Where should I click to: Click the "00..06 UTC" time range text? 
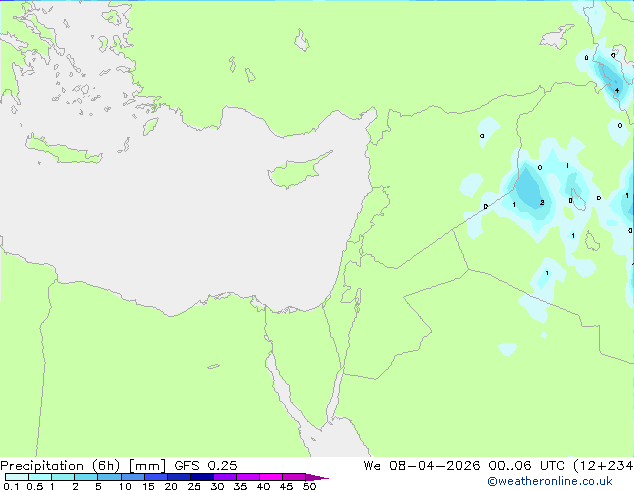click(526, 466)
